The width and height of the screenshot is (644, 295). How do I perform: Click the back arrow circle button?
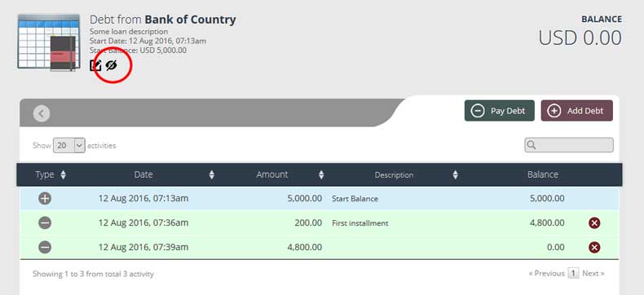coord(42,113)
